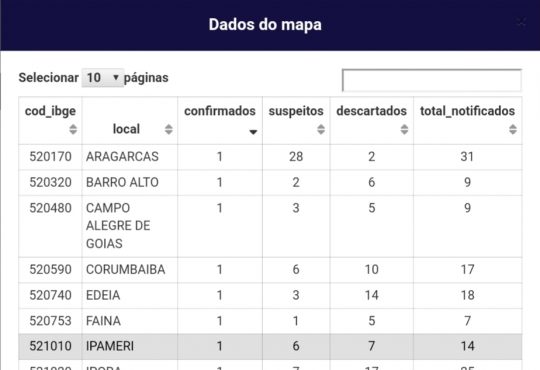Sort by descartados column arrows
The height and width of the screenshot is (370, 540).
click(404, 130)
